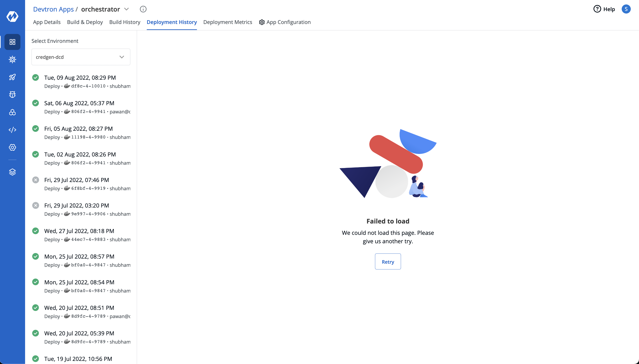Go to Deployment Metrics tab

pyautogui.click(x=228, y=22)
